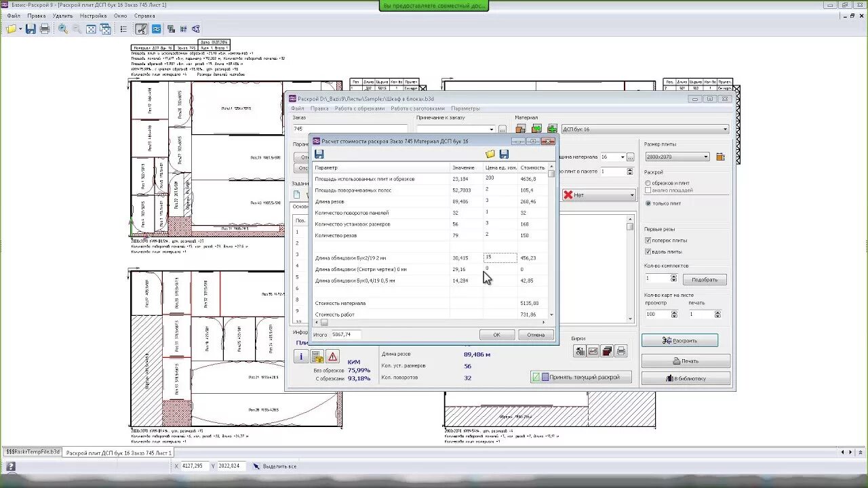The height and width of the screenshot is (488, 868).
Task: Adjust the 'просмотр' 100 spinner
Action: point(673,314)
